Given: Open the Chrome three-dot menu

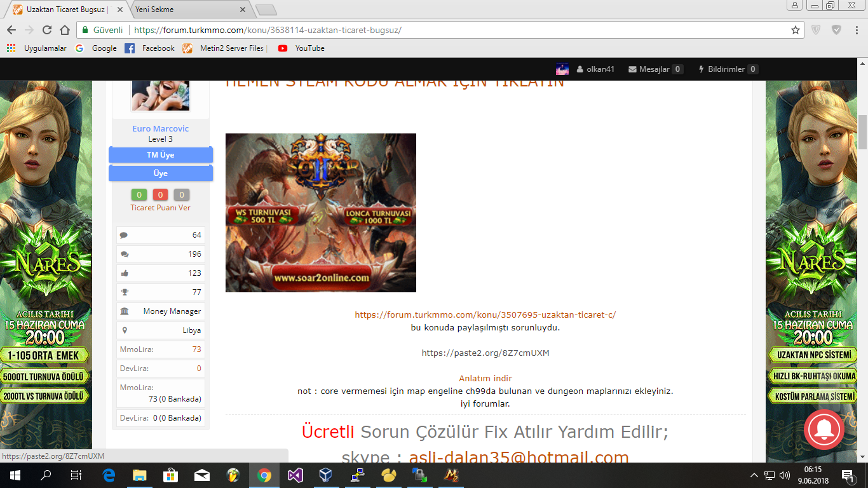Looking at the screenshot, I should click(x=856, y=30).
